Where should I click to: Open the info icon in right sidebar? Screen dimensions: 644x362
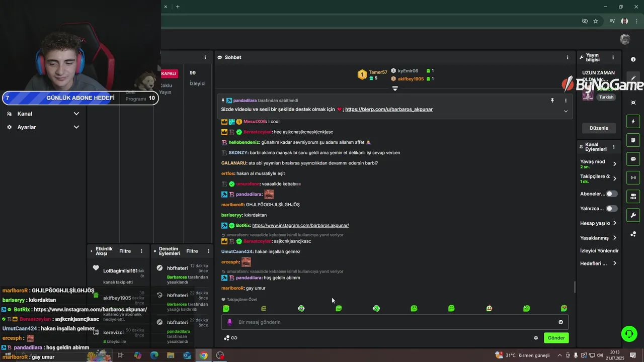point(633,59)
